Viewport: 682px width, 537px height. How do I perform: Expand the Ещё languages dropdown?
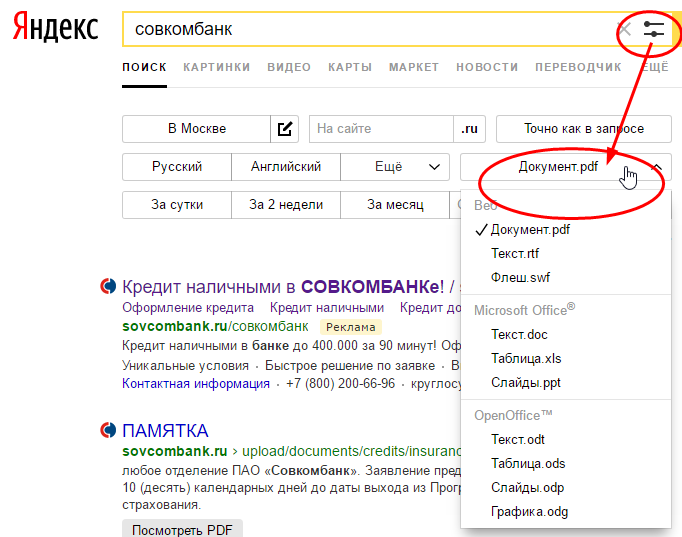tap(395, 167)
